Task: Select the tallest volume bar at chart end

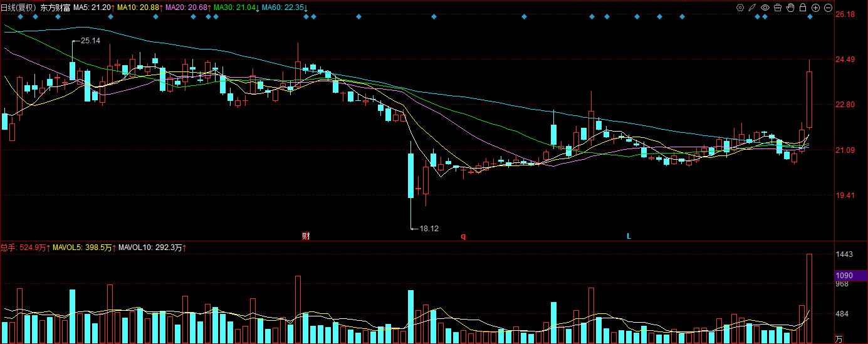Action: pos(810,299)
